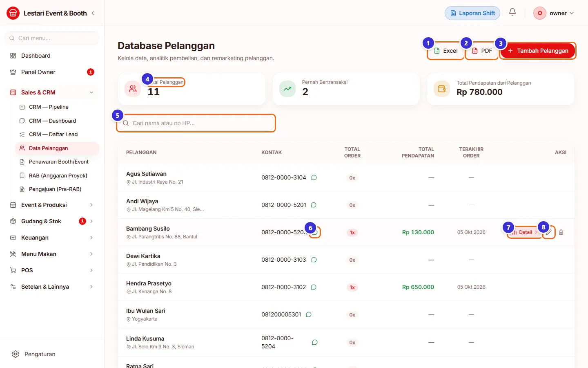Expand Event & Produksi menu
The width and height of the screenshot is (588, 368).
click(x=52, y=205)
